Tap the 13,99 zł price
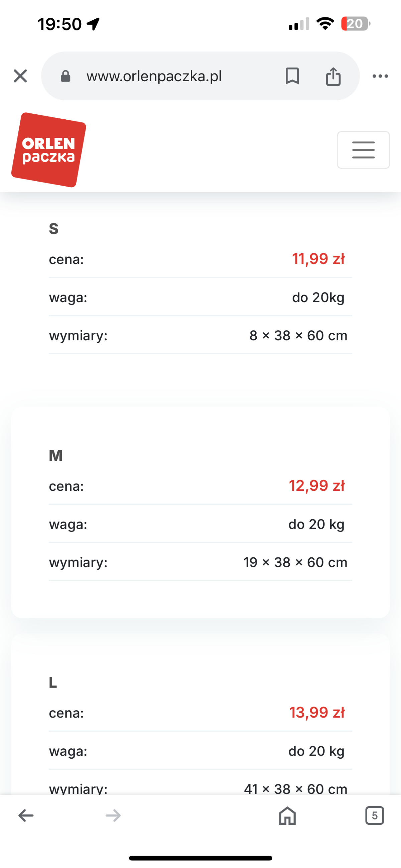The height and width of the screenshot is (868, 401). [x=316, y=712]
